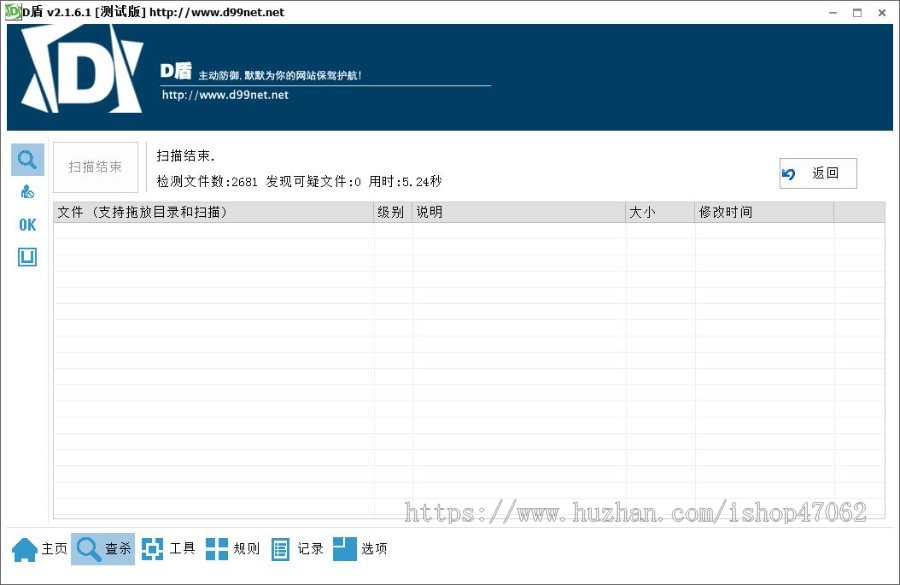900x585 pixels.
Task: Open the 选项 options tab
Action: [x=360, y=549]
